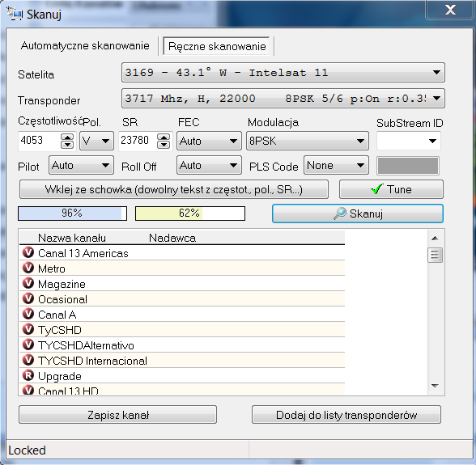Decrease Częstotliwość with the down spinner arrow

67,145
